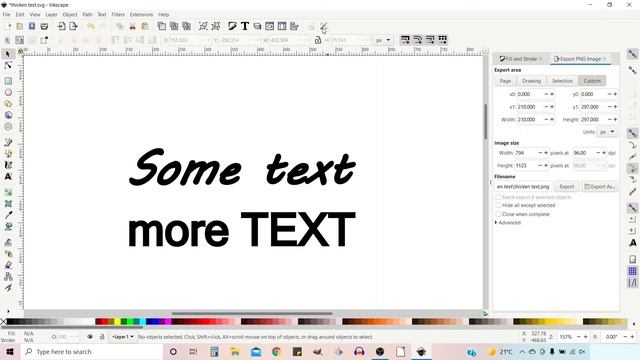Select the Rectangle tool
Image resolution: width=640 pixels, height=360 pixels.
[8, 81]
